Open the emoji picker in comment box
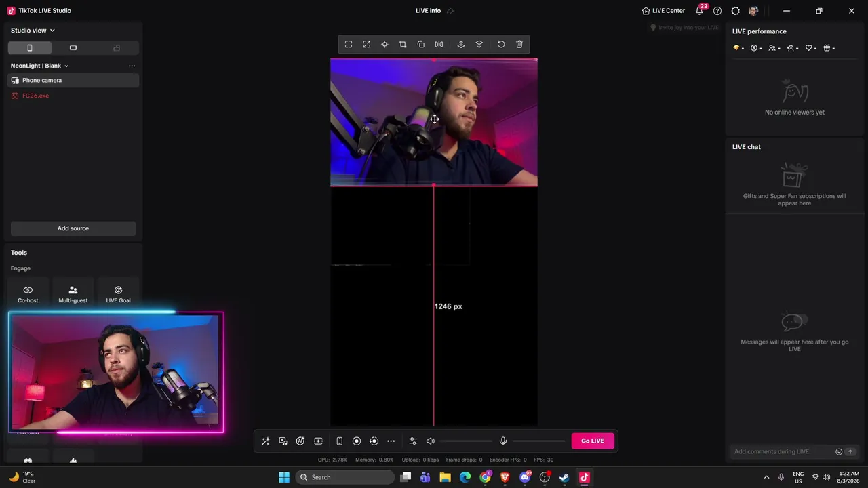This screenshot has width=868, height=488. 839,452
